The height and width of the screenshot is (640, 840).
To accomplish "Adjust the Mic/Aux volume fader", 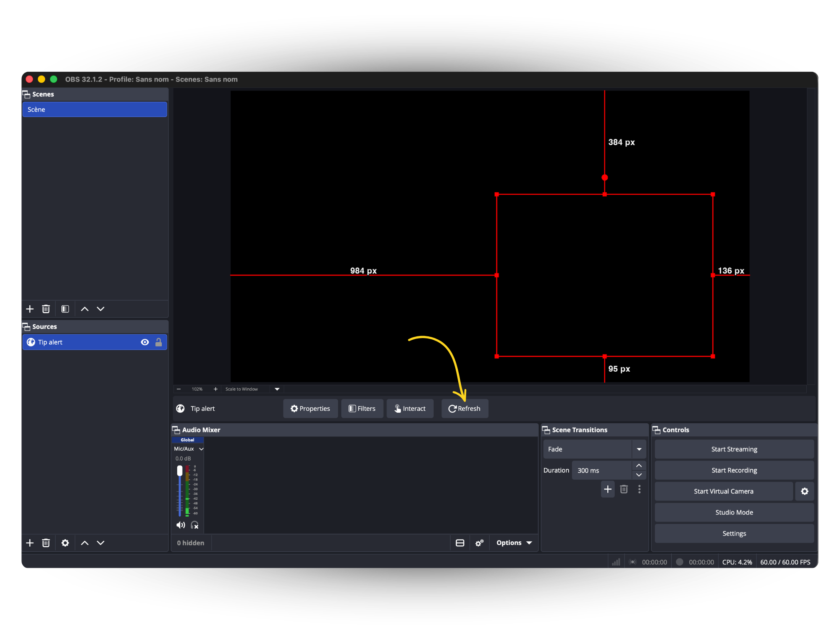I will tap(180, 471).
